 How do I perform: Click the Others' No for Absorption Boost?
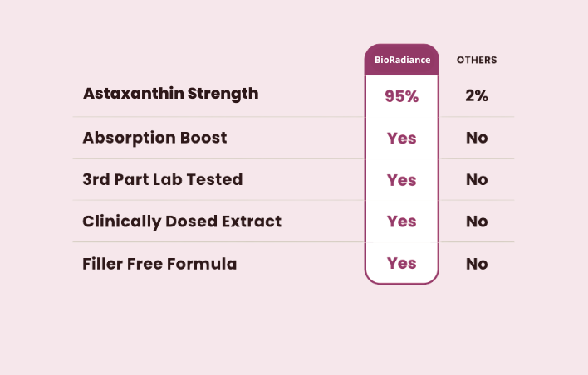[477, 139]
